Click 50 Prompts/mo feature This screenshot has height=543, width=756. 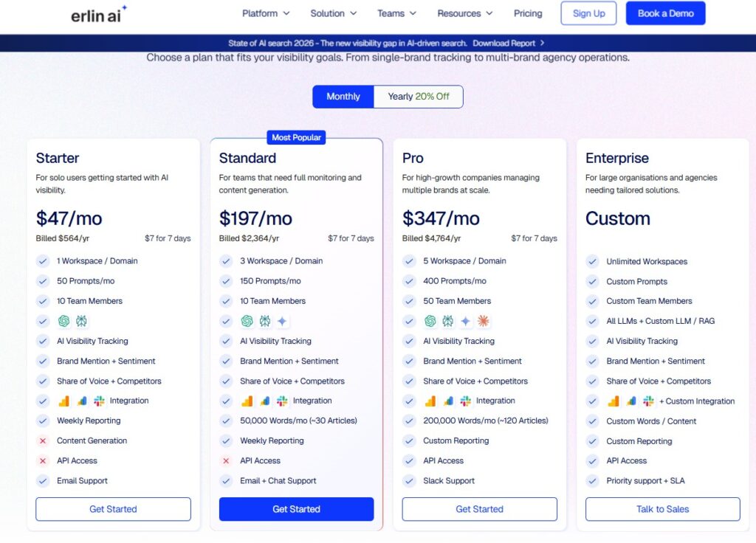click(86, 281)
